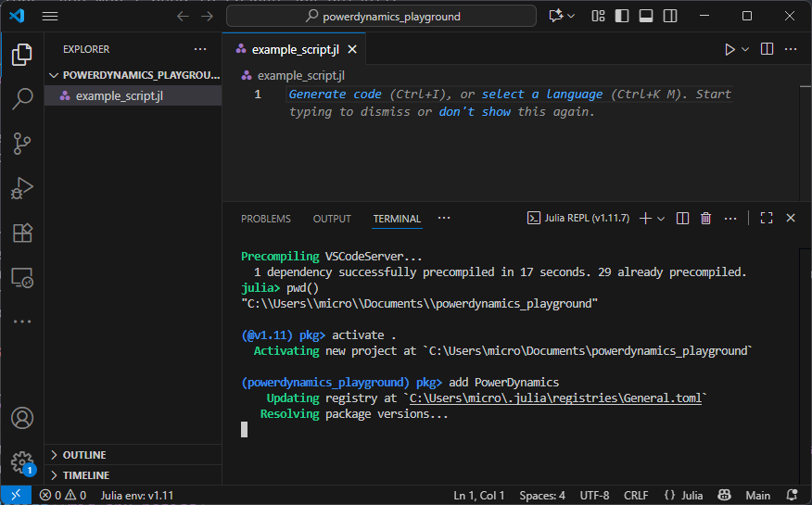The height and width of the screenshot is (505, 812).
Task: Kill terminal with the trash icon
Action: pos(706,219)
